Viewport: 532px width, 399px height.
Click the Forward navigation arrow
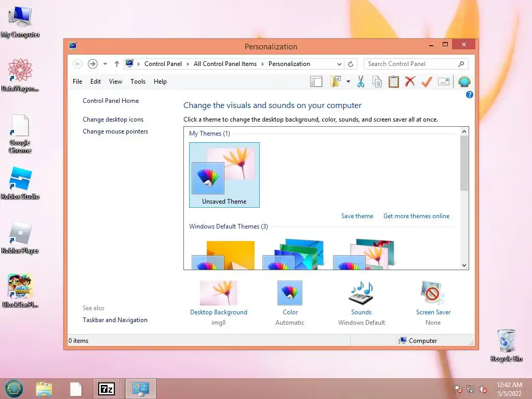(92, 64)
